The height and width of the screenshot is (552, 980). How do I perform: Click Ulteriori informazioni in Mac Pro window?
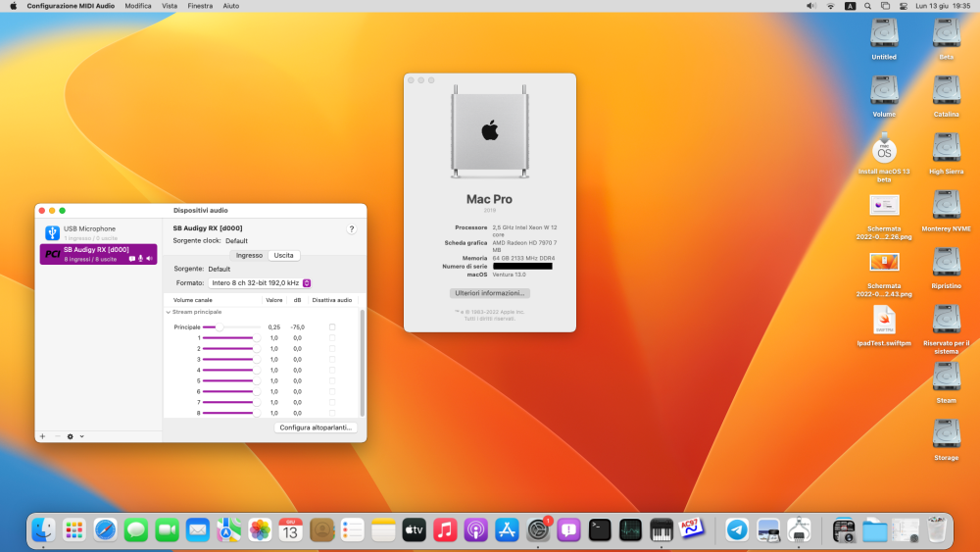489,293
